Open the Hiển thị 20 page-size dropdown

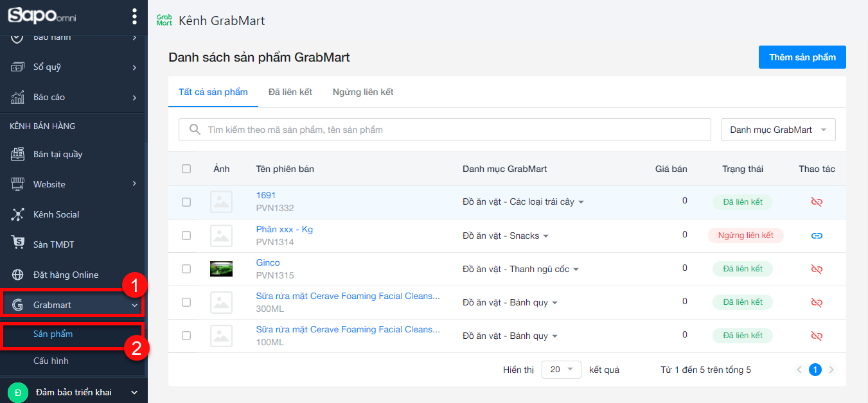(562, 370)
